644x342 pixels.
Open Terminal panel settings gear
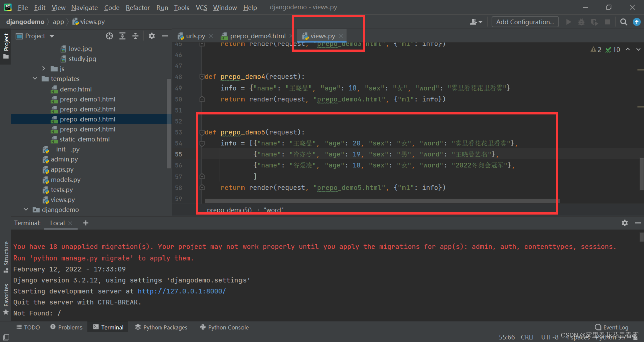tap(624, 223)
